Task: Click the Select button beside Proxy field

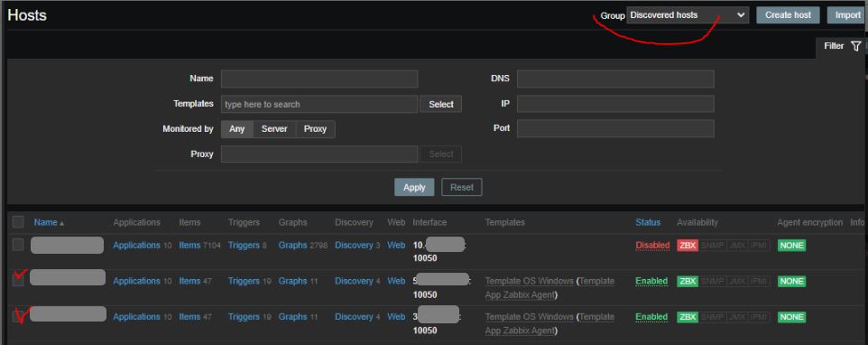Action: 441,154
